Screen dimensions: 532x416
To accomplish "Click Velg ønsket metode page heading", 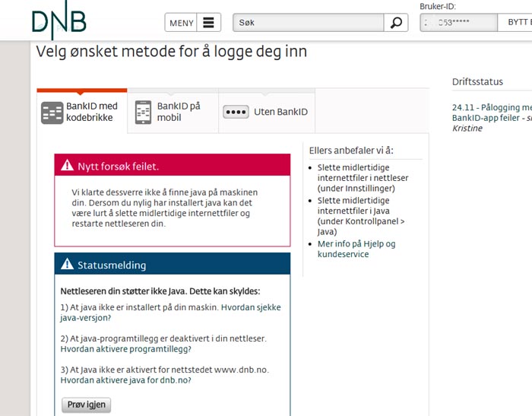I will 172,52.
